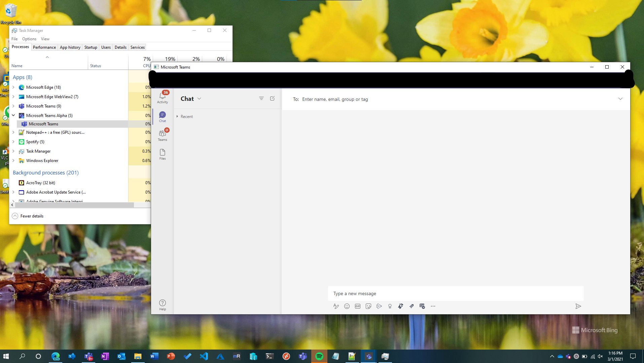The image size is (644, 363).
Task: Expand the Spotify (5) process group
Action: pos(13,142)
